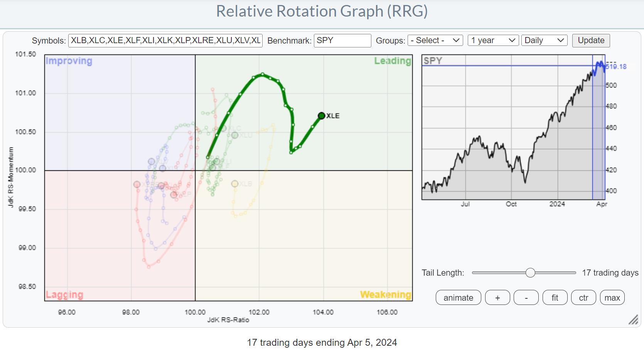This screenshot has width=644, height=350.
Task: Click into the Benchmark SPY field
Action: click(x=342, y=40)
